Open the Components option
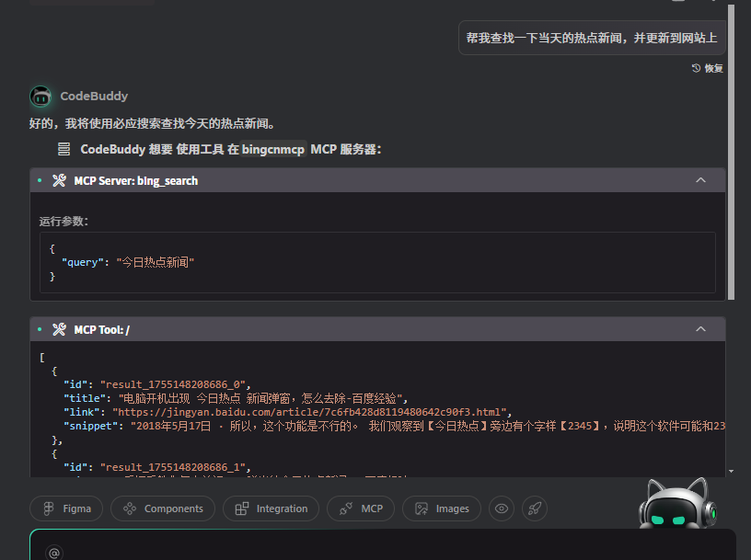The height and width of the screenshot is (560, 751). pyautogui.click(x=163, y=509)
